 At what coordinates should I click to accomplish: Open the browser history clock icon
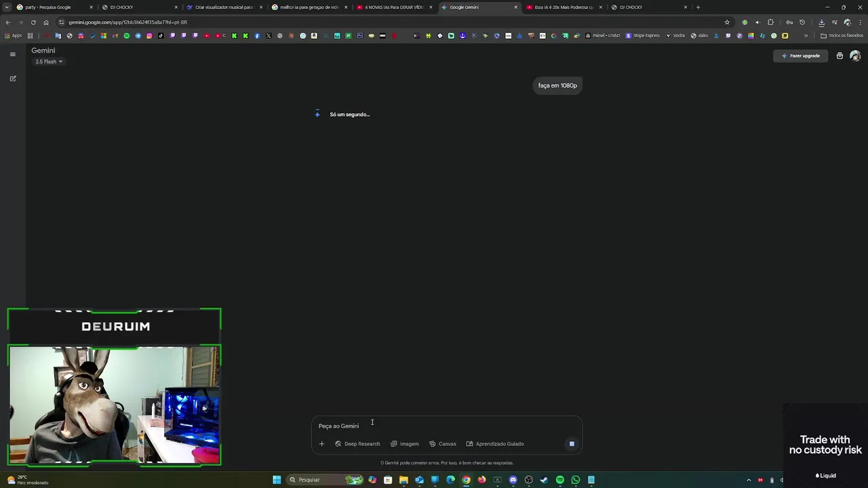click(x=802, y=22)
